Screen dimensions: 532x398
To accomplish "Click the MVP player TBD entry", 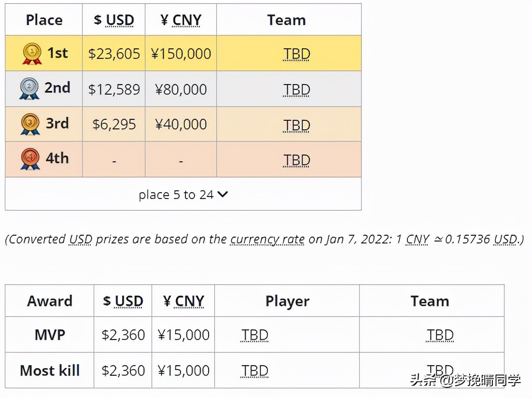I will point(254,335).
